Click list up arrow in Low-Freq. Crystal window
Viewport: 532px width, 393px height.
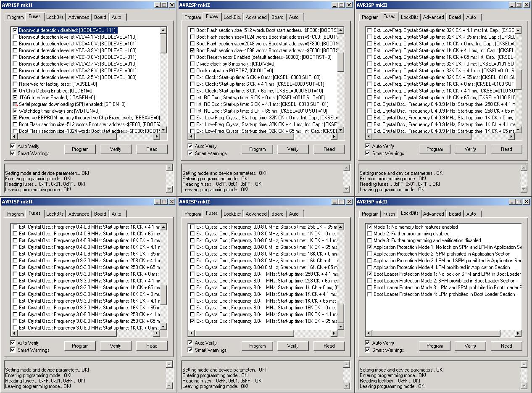(518, 30)
